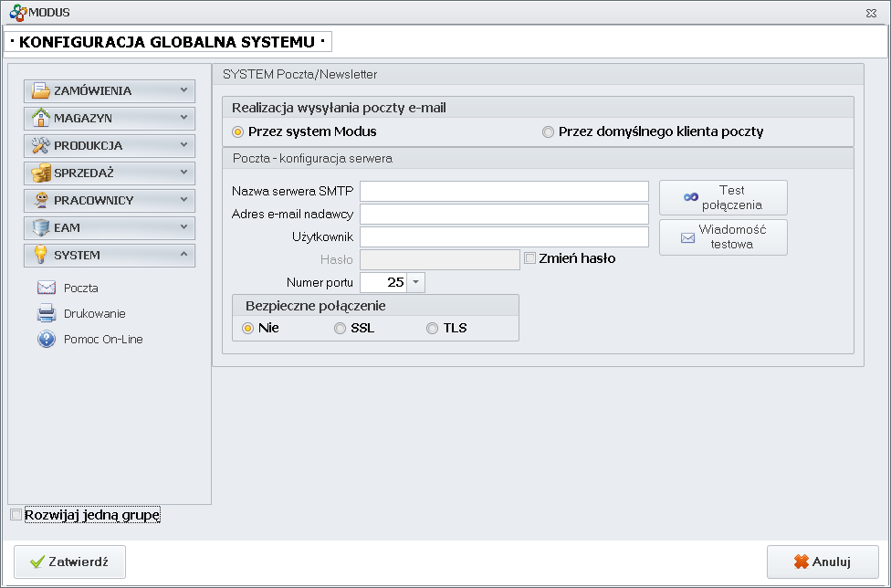891x588 pixels.
Task: Expand the MAGAZYN group chevron
Action: pyautogui.click(x=183, y=117)
